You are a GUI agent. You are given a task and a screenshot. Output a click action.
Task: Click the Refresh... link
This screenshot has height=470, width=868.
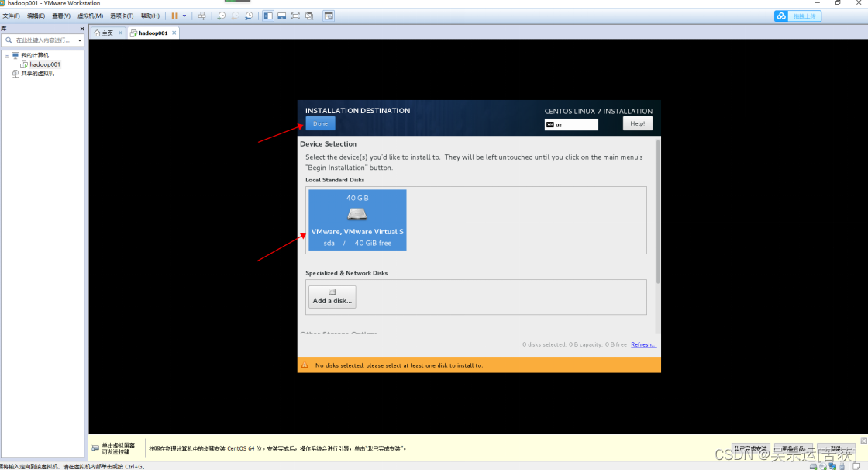(x=643, y=344)
